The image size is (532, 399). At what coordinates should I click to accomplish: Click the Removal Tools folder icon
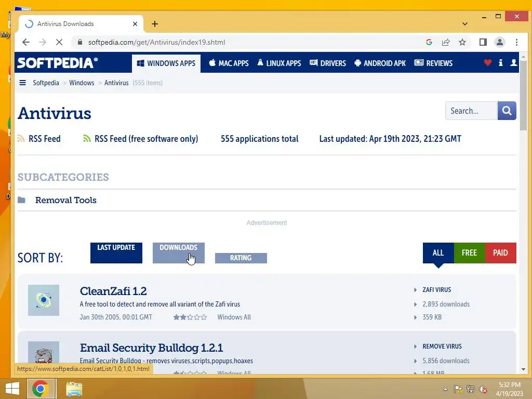(21, 200)
